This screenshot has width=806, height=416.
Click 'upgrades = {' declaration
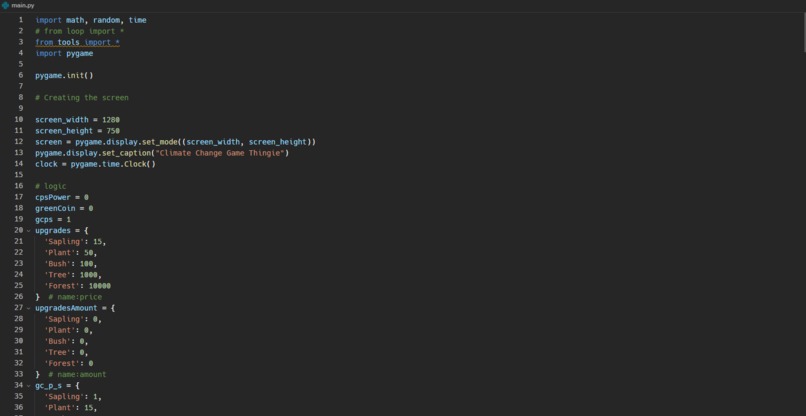62,230
